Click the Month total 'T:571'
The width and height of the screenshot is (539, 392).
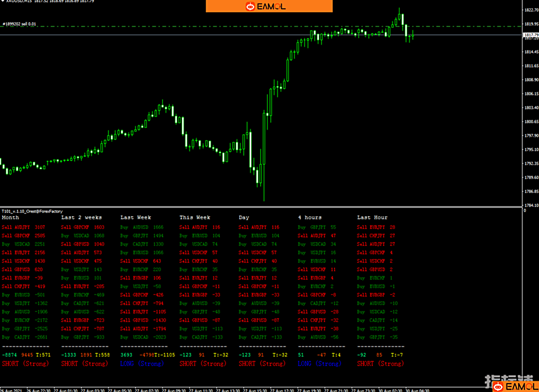(x=43, y=355)
